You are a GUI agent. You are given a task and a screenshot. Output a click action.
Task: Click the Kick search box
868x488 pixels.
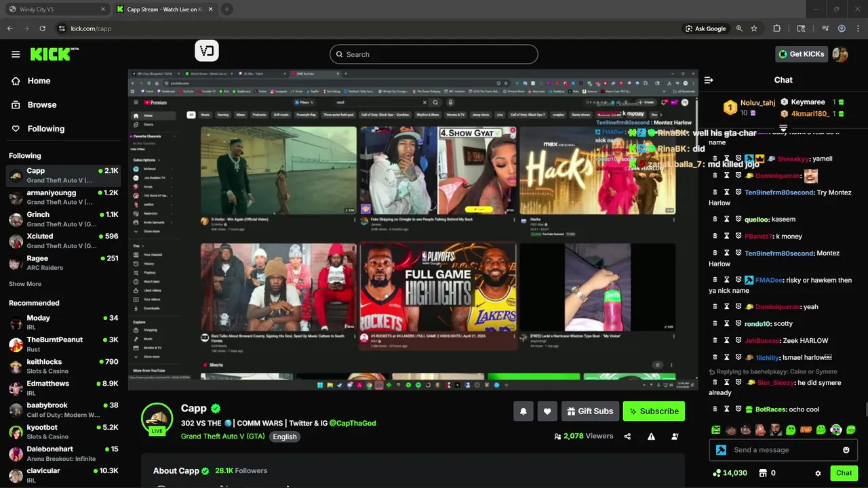point(434,54)
